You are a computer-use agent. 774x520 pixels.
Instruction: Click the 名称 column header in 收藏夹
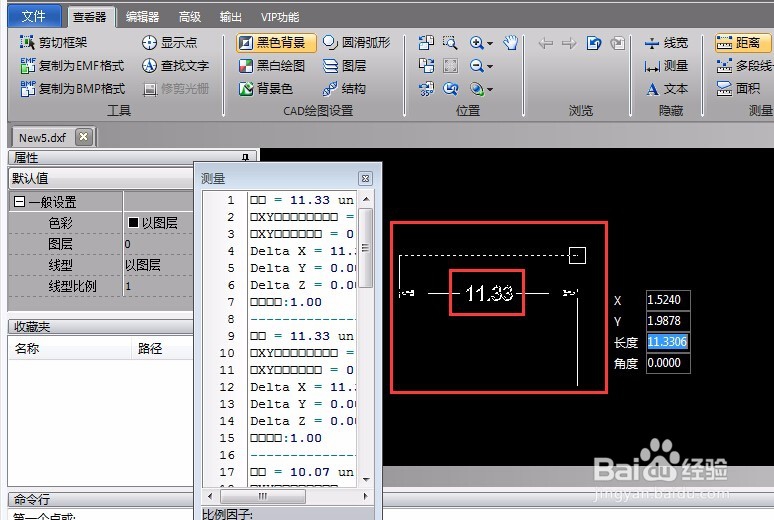click(70, 348)
